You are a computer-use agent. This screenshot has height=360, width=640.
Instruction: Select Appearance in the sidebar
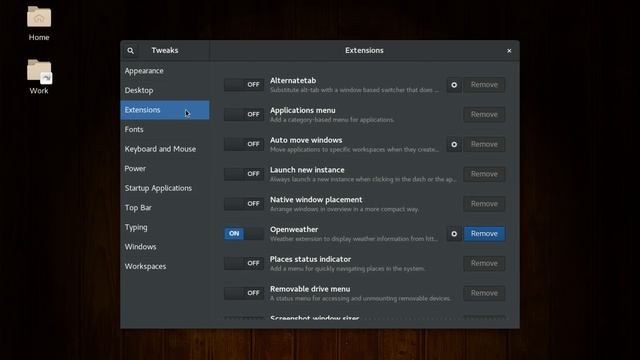click(165, 71)
